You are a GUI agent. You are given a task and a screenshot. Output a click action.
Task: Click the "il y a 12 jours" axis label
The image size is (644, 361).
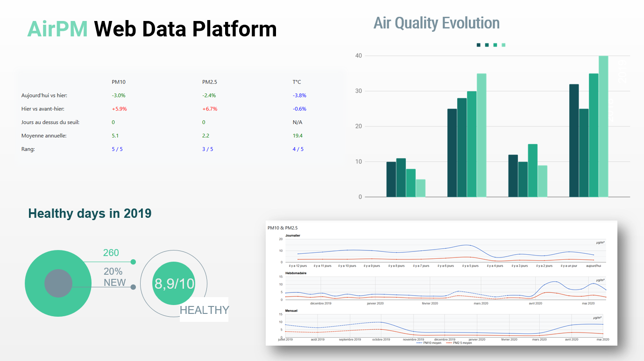297,266
